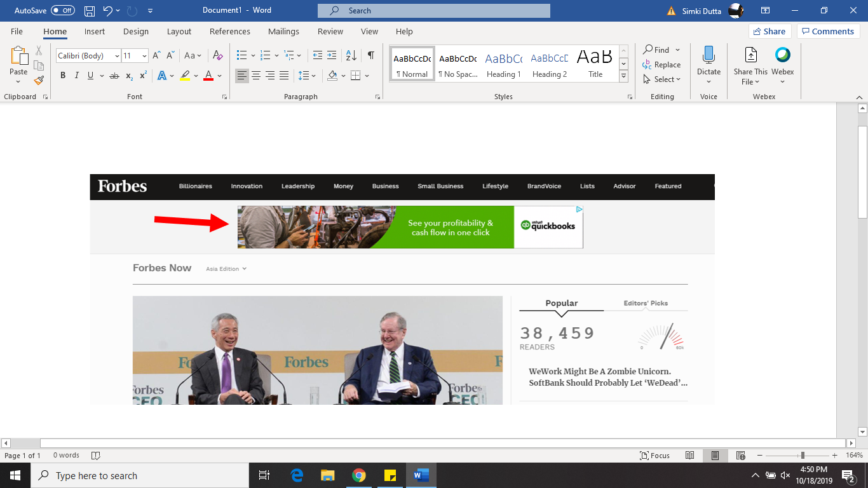Toggle show paragraph marks
This screenshot has width=868, height=488.
coord(371,56)
